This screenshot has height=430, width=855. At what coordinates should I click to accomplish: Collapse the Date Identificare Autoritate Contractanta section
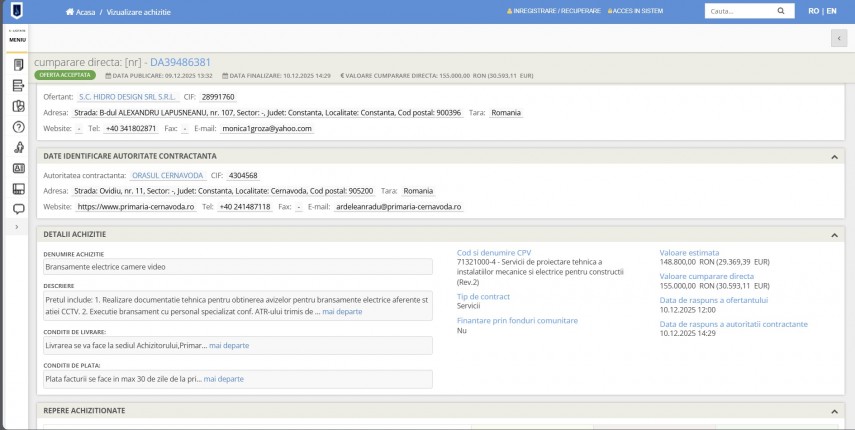(834, 157)
